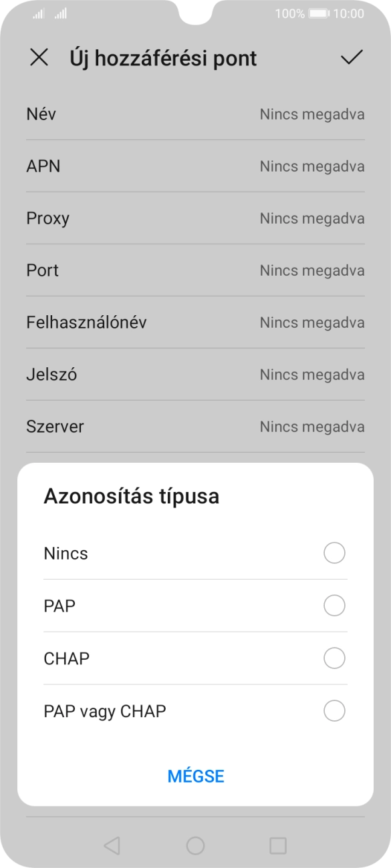Open the Jelszó field
This screenshot has height=868, width=391.
(195, 374)
